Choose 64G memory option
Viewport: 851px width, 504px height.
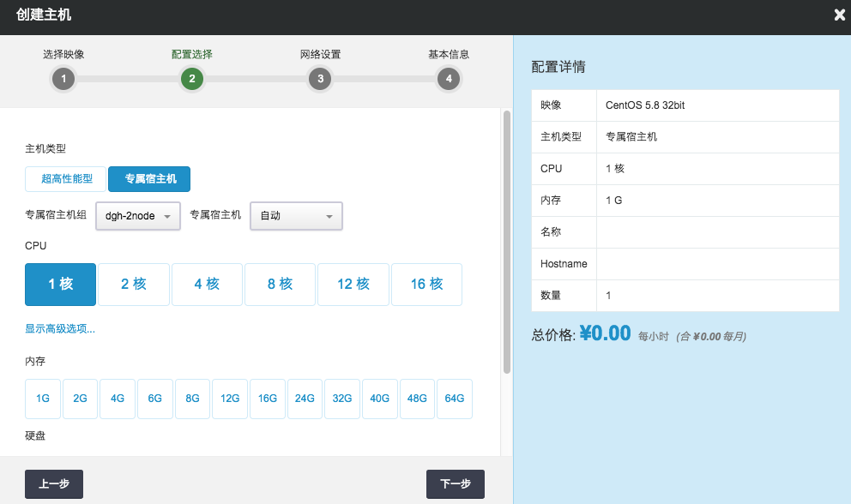click(x=455, y=399)
